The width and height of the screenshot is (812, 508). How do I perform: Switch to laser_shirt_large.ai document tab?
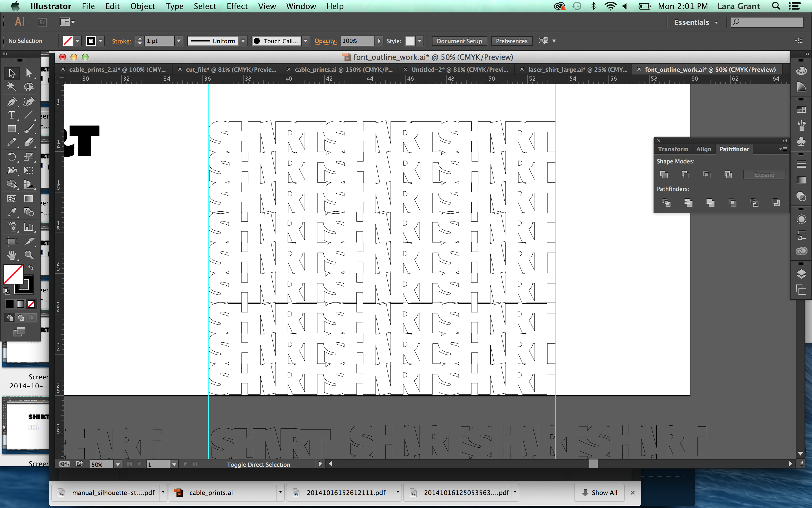pyautogui.click(x=577, y=69)
